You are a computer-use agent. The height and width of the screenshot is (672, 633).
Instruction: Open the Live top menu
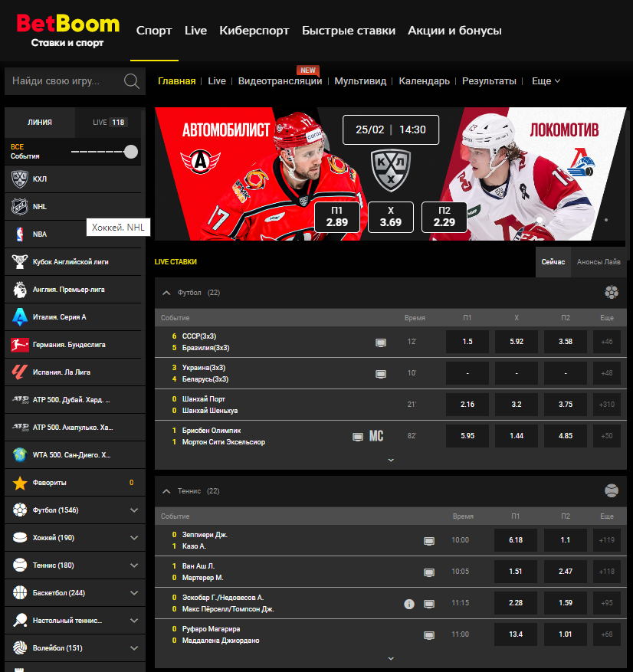point(195,31)
